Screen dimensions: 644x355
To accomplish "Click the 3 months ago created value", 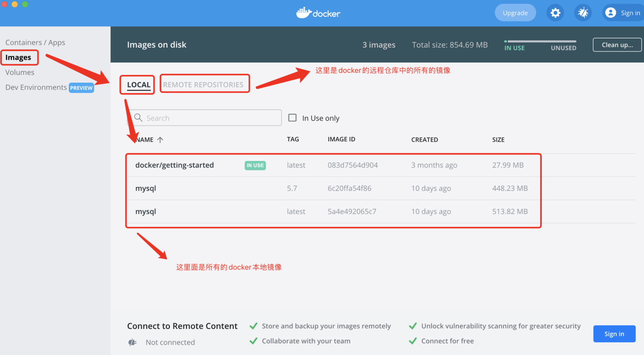I will [x=434, y=165].
